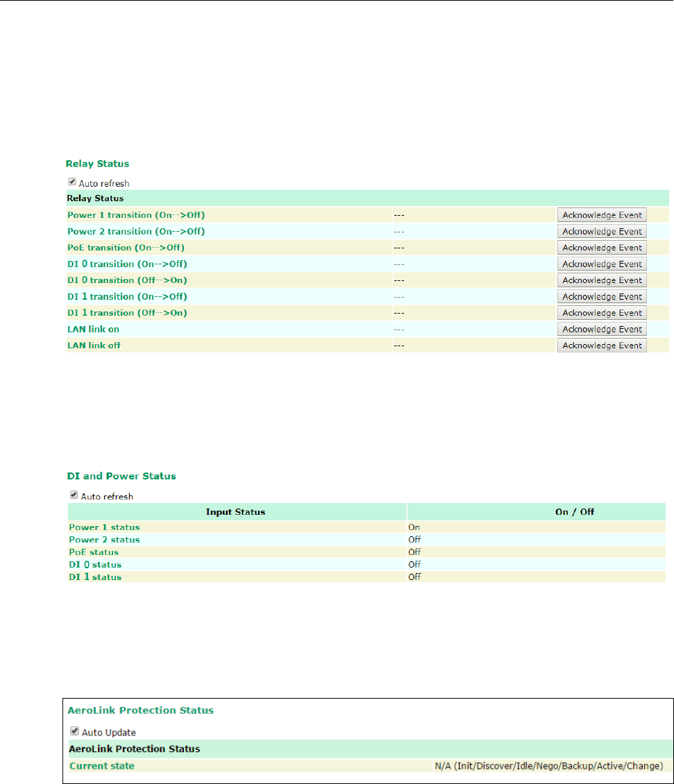Select the 'PoE transition (On-->Off)' label

coord(126,248)
